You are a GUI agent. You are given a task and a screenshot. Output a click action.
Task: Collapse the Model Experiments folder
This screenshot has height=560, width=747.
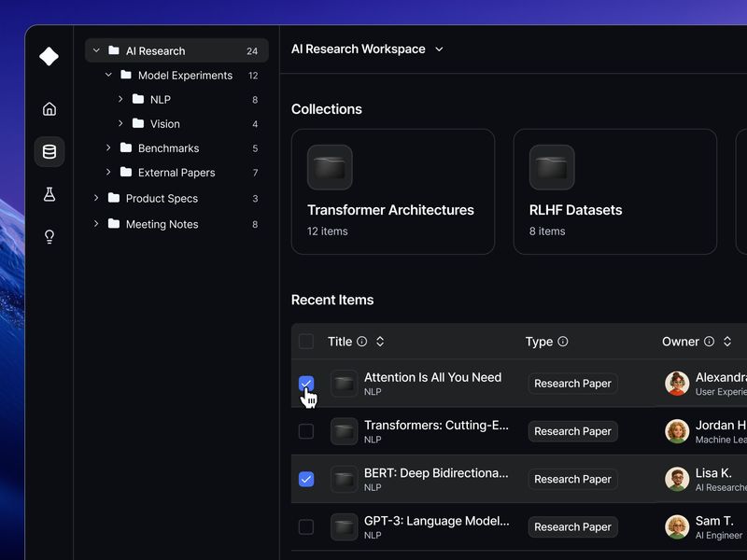(111, 75)
